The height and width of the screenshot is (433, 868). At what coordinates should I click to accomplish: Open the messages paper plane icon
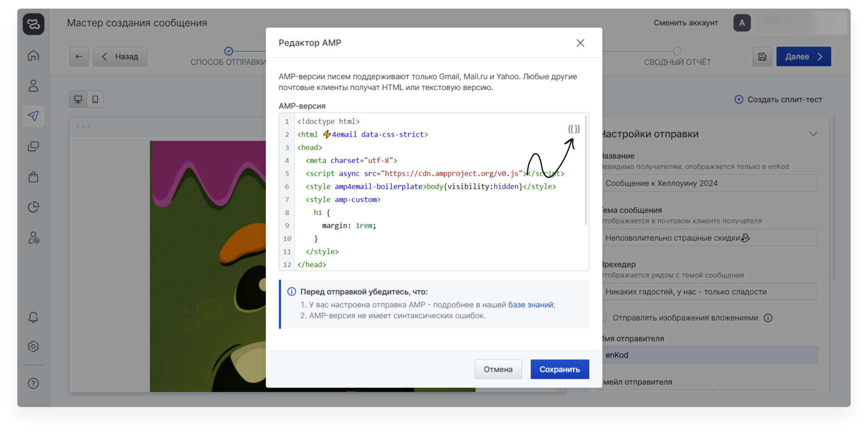pyautogui.click(x=33, y=116)
